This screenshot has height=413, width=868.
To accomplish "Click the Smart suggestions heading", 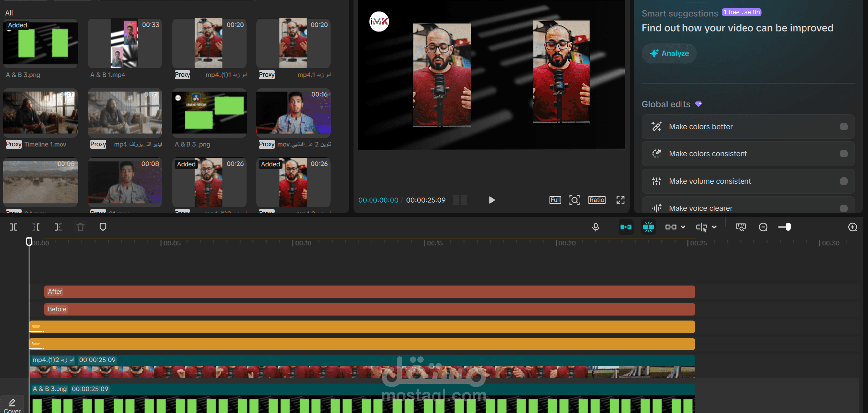I will click(x=680, y=13).
